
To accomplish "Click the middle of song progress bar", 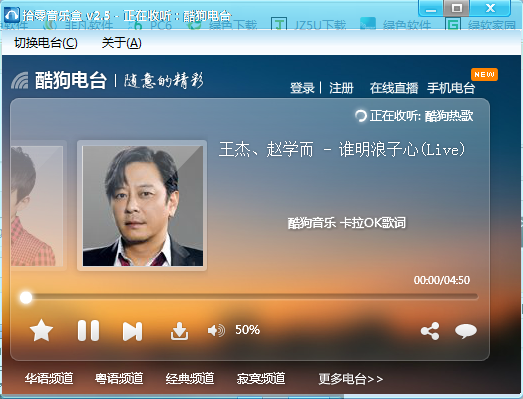I will [249, 297].
